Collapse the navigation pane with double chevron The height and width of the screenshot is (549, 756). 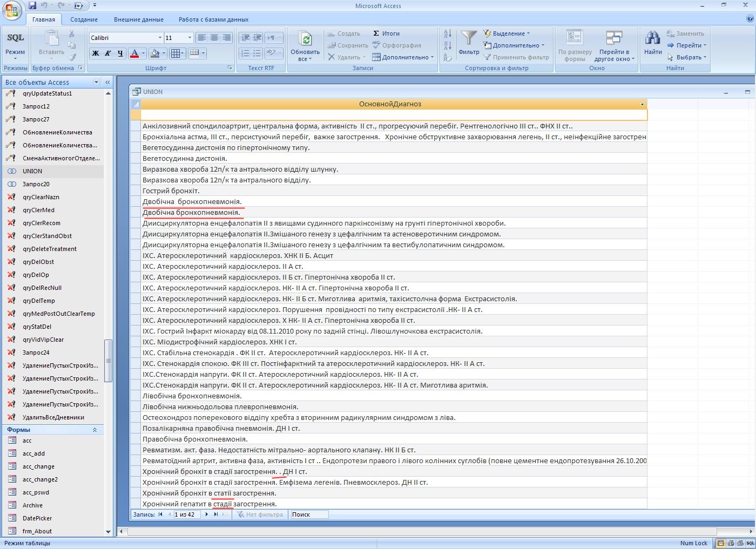coord(107,82)
